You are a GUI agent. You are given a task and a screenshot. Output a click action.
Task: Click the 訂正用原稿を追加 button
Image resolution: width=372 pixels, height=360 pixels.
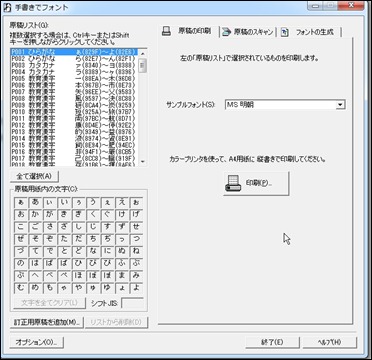[47, 322]
